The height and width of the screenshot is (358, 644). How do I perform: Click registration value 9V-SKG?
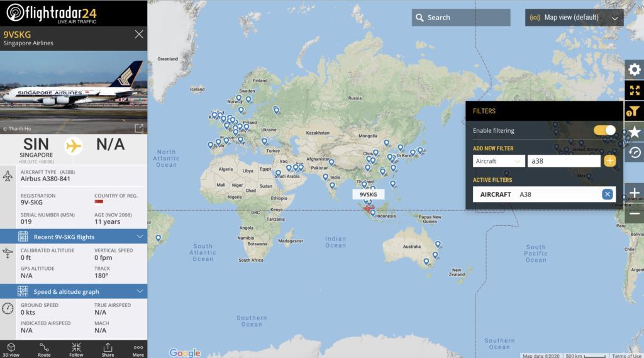point(31,202)
